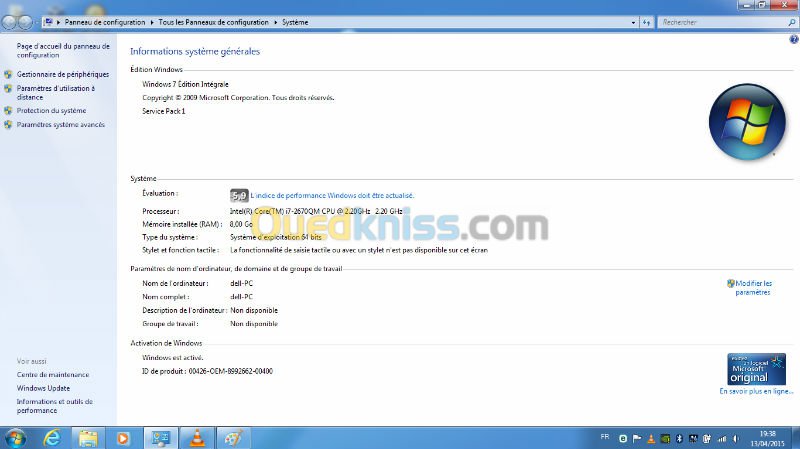
Task: Open Paint from the taskbar
Action: pyautogui.click(x=233, y=438)
